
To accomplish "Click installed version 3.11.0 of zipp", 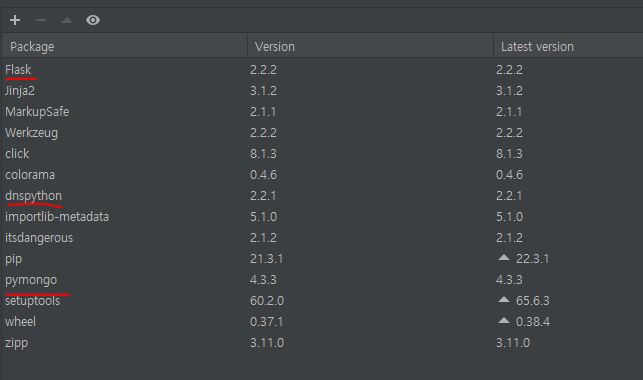I will pyautogui.click(x=267, y=343).
